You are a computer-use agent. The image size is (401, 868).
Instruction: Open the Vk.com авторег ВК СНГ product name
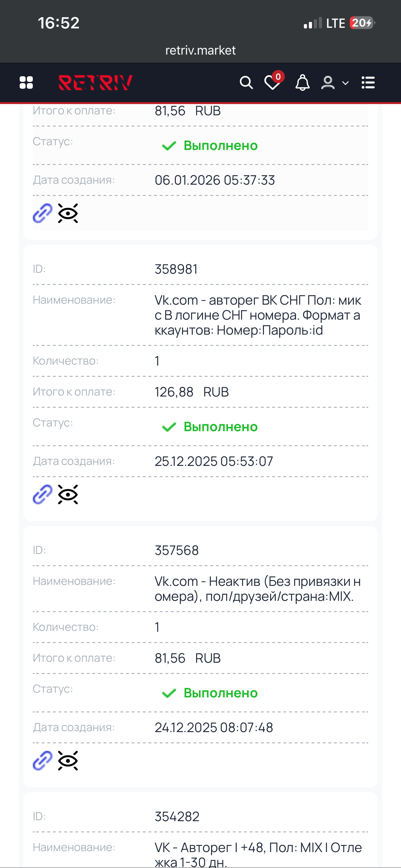coord(258,315)
